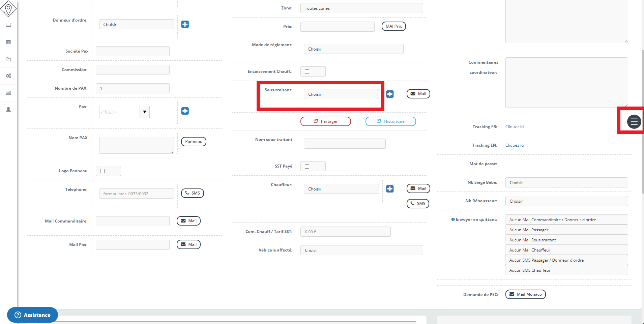
Task: Click into the Telephone input field
Action: (136, 194)
